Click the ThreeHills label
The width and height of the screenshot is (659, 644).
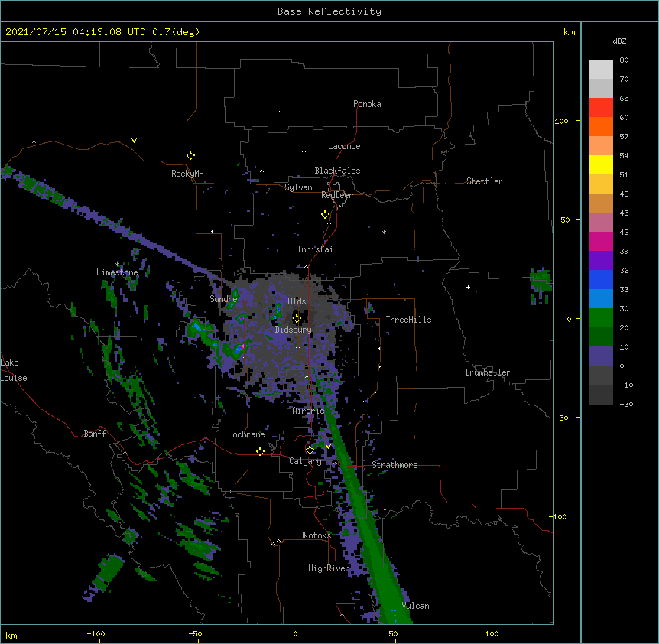pyautogui.click(x=408, y=320)
